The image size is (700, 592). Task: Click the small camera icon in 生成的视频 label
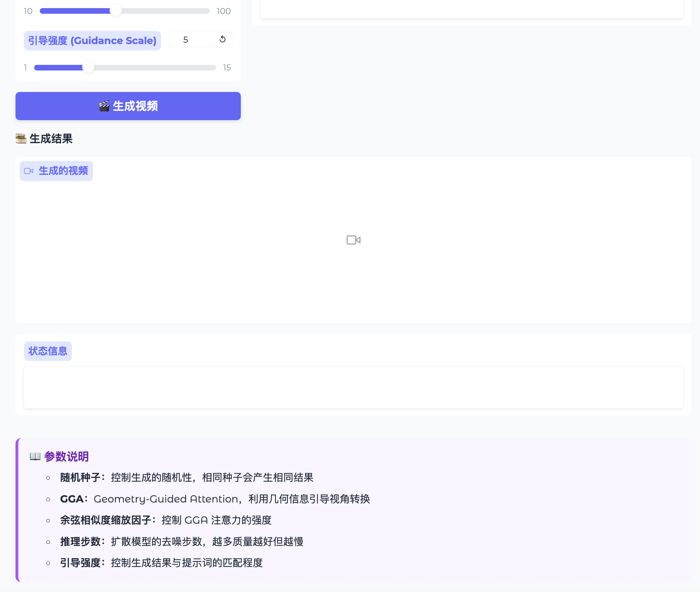coord(29,171)
